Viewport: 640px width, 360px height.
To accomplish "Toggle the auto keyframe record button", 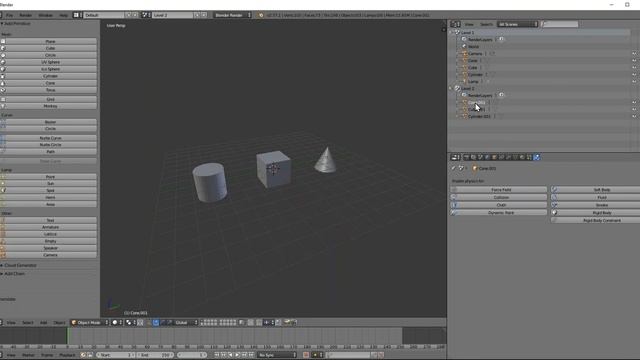I will tap(306, 355).
